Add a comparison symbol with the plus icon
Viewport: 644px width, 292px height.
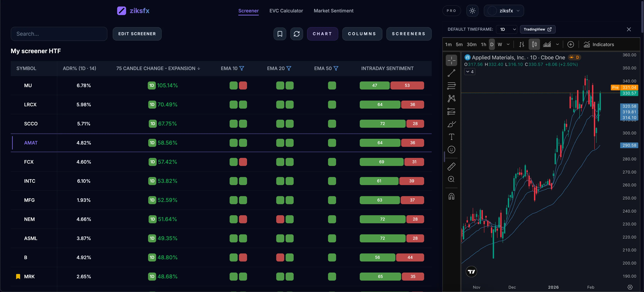(571, 44)
